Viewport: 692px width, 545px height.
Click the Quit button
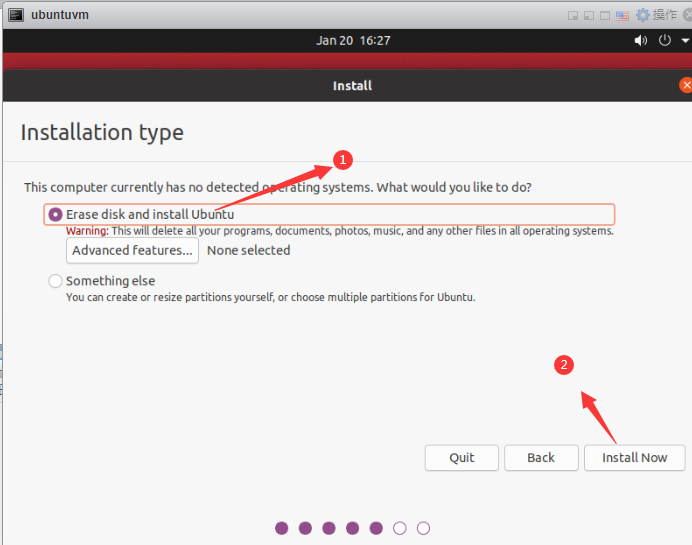(462, 458)
